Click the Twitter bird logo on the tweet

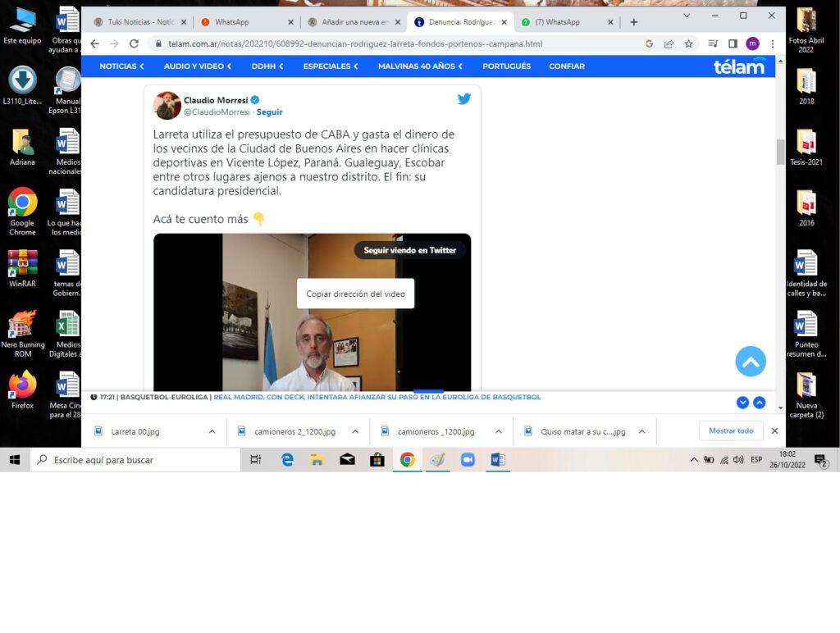point(463,99)
